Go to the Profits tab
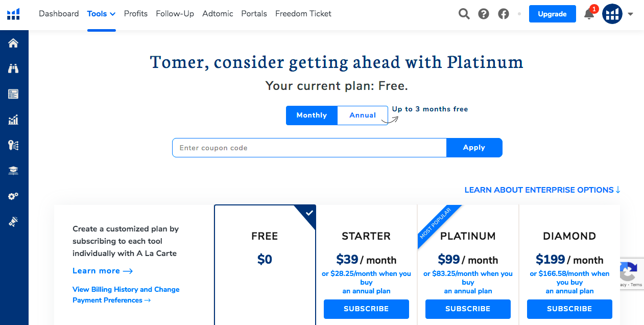Screen dimensions: 644x325 [136, 14]
